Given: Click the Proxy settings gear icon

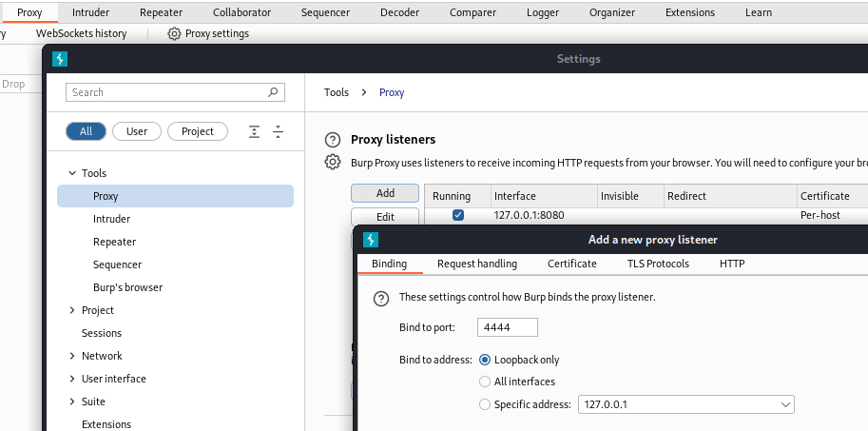Looking at the screenshot, I should [174, 34].
